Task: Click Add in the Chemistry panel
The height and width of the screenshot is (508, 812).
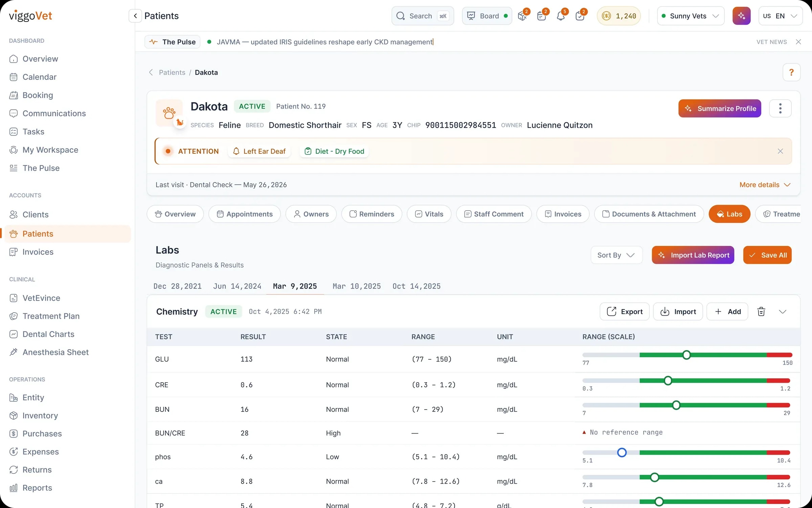Action: 727,312
